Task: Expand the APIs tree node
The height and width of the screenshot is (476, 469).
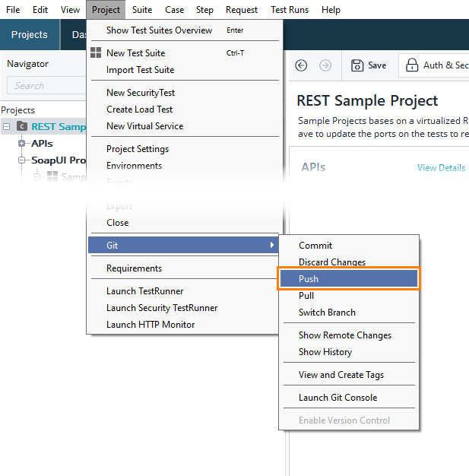Action: (21, 143)
